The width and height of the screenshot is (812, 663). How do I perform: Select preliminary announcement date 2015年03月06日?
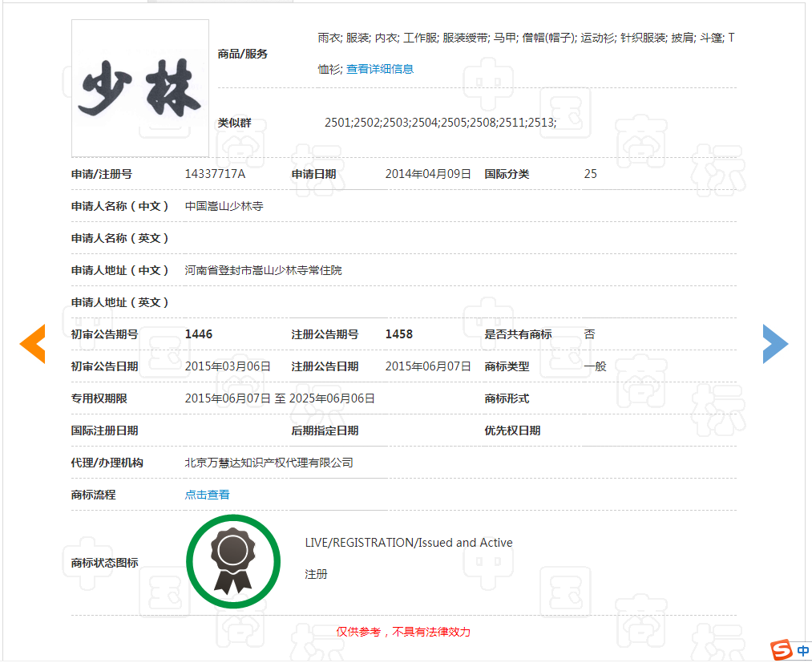click(228, 366)
